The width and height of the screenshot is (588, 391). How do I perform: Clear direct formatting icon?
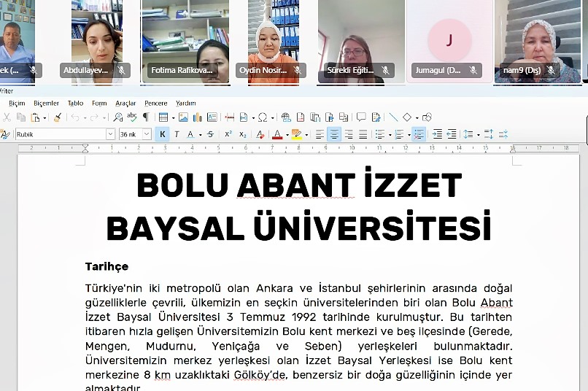point(260,134)
